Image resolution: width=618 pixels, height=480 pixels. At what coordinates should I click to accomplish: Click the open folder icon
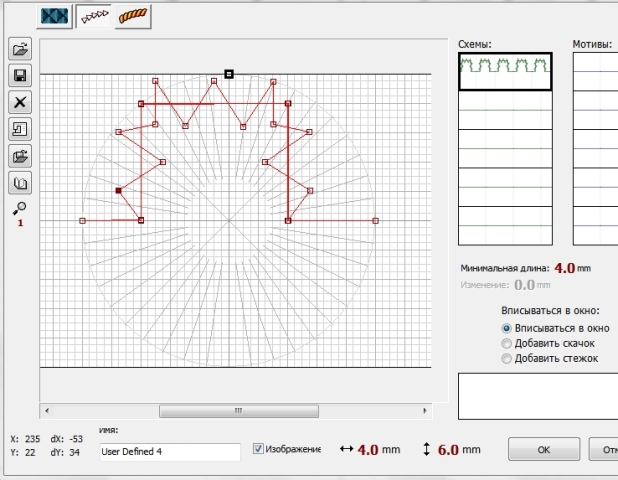(20, 49)
